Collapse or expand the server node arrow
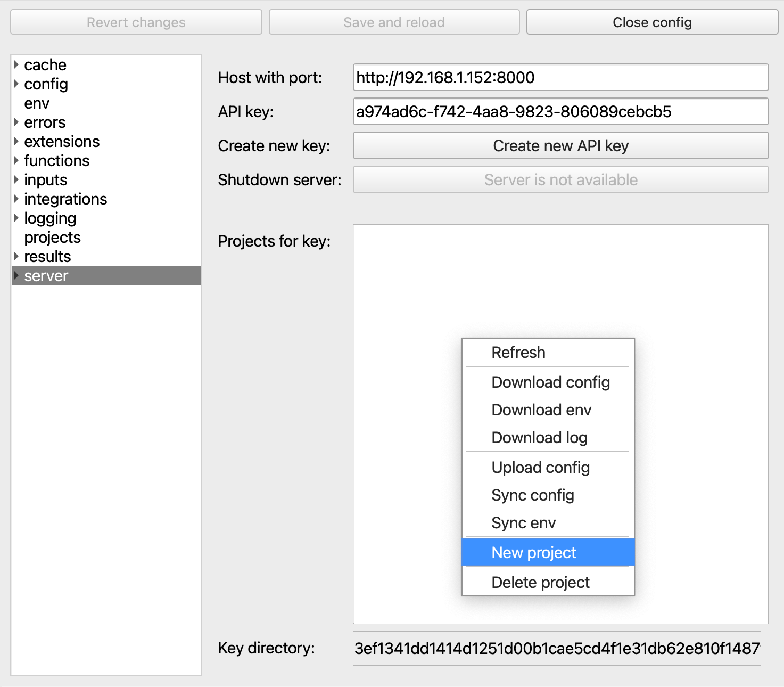This screenshot has height=687, width=784. (x=16, y=275)
